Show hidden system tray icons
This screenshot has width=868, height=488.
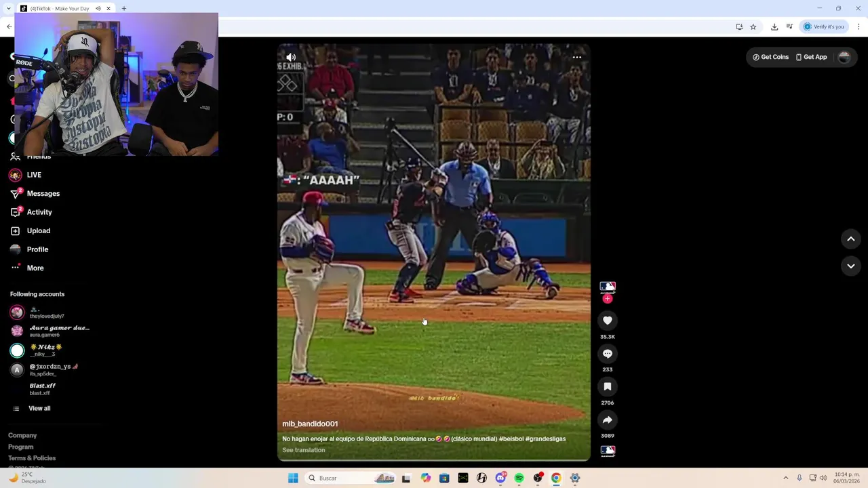tap(786, 479)
